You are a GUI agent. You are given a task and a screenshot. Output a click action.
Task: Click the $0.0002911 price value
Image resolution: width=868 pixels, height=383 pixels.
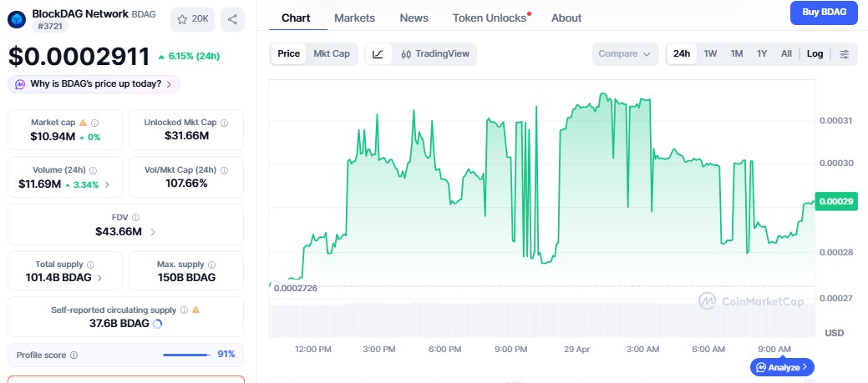click(x=79, y=57)
